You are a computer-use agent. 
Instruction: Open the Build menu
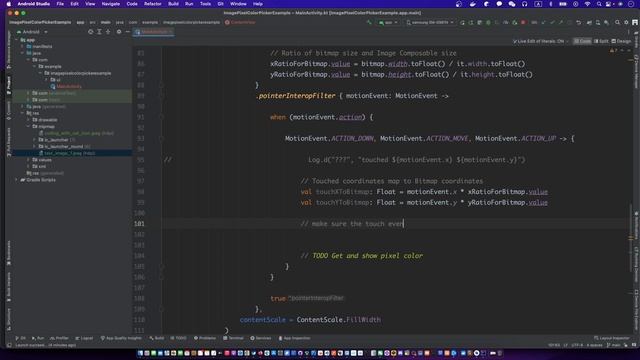click(x=173, y=4)
